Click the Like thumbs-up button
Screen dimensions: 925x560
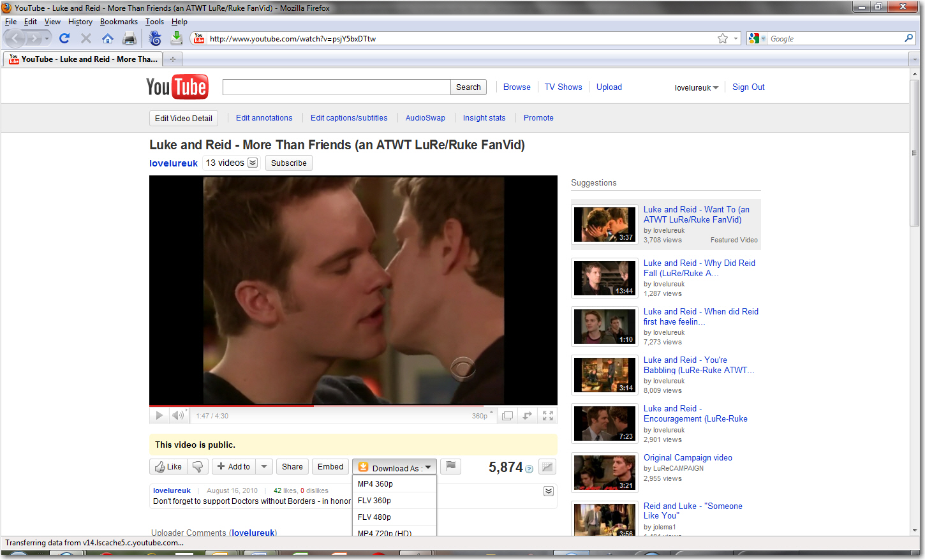pyautogui.click(x=168, y=467)
